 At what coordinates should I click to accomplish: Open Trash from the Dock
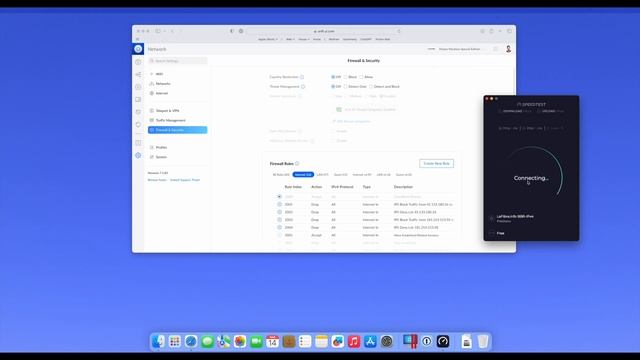click(483, 341)
